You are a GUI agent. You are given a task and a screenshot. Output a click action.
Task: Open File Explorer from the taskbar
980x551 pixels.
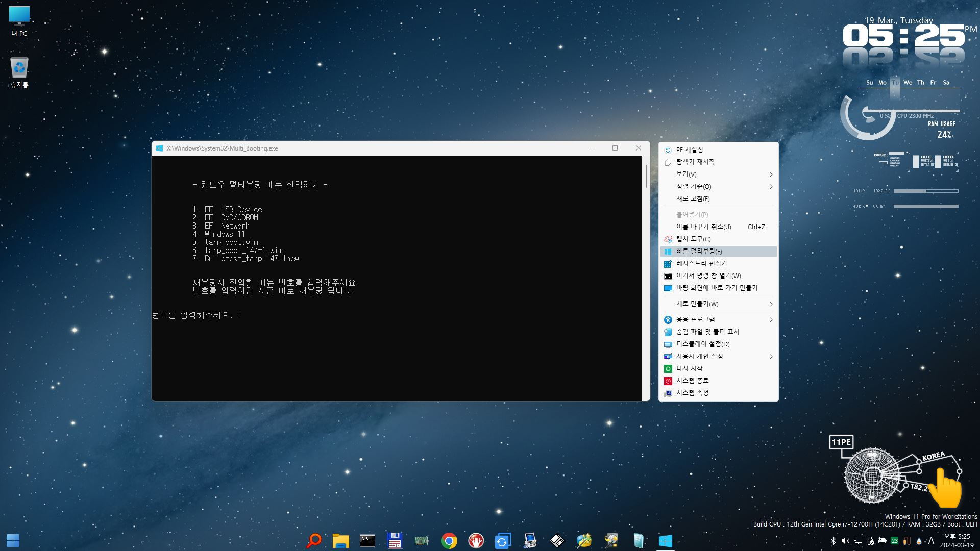[340, 540]
